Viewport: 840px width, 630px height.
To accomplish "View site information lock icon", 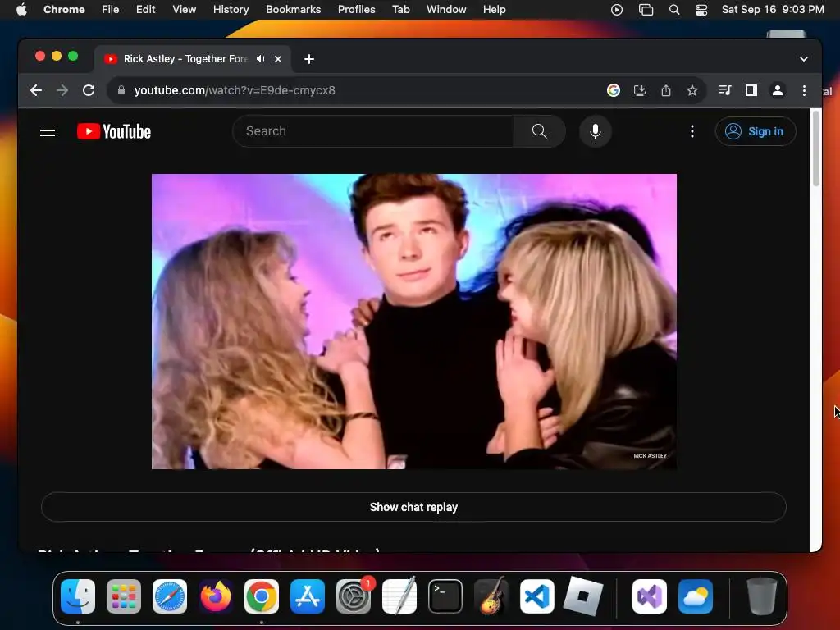I will [x=121, y=90].
